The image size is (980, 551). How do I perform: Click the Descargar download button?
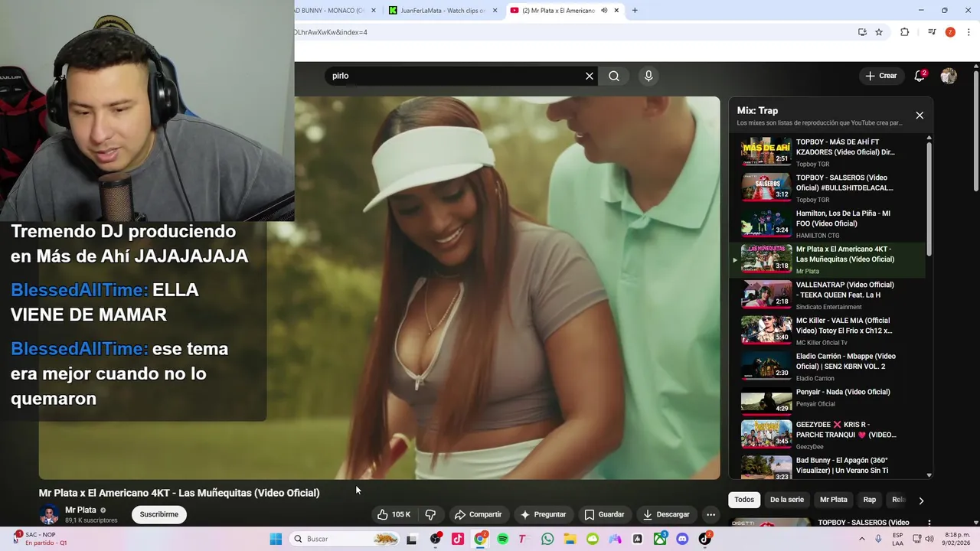click(x=666, y=514)
